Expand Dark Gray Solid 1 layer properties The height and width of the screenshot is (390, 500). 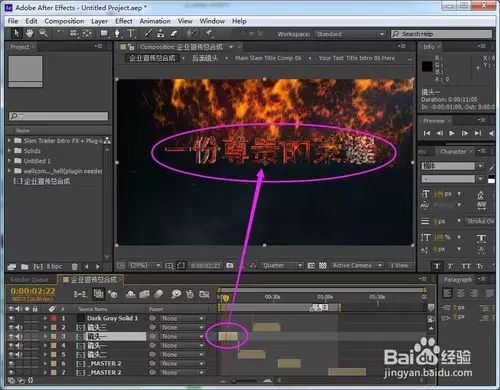click(x=45, y=318)
